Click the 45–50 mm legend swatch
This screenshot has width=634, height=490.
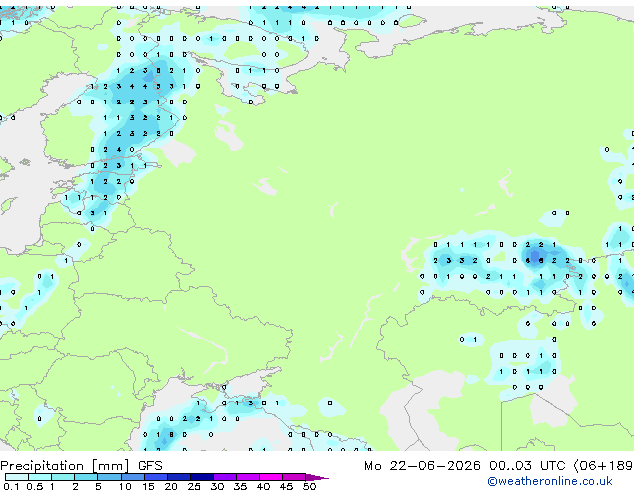tap(294, 477)
